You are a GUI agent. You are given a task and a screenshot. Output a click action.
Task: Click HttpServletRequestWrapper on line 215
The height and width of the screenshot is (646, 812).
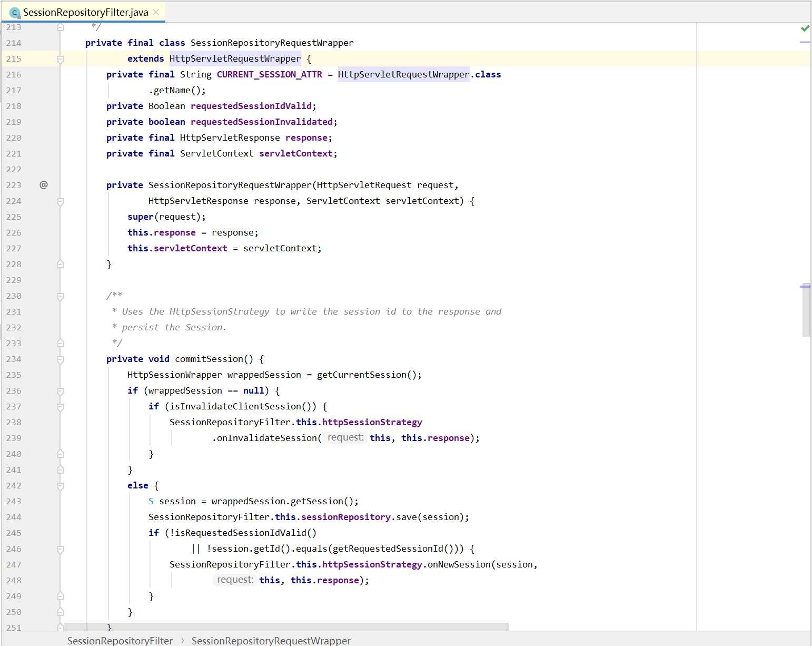point(235,58)
